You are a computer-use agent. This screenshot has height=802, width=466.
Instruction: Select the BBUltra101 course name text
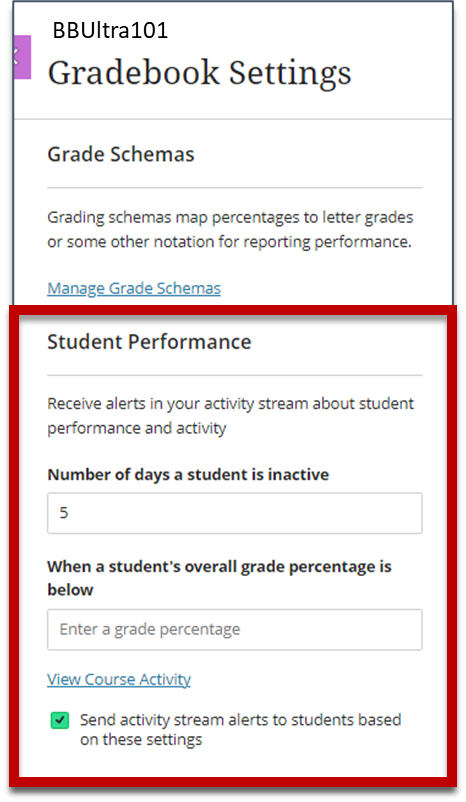(110, 31)
